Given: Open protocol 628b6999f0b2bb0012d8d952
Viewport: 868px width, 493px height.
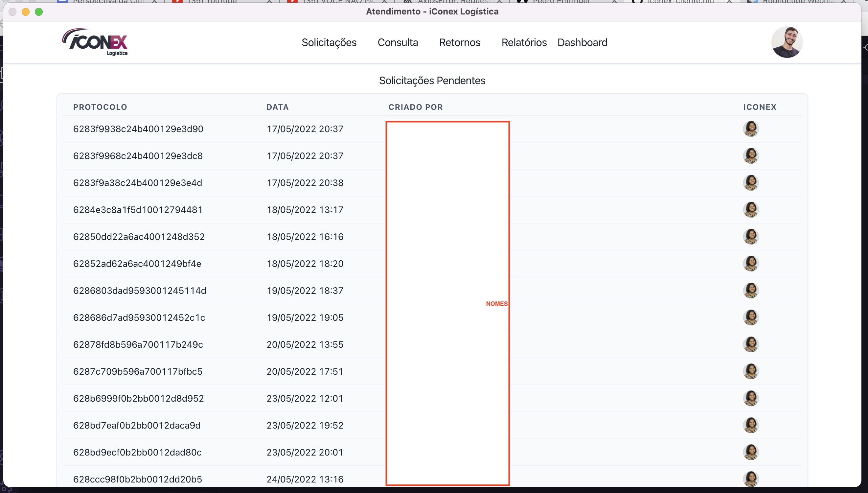Looking at the screenshot, I should click(138, 398).
